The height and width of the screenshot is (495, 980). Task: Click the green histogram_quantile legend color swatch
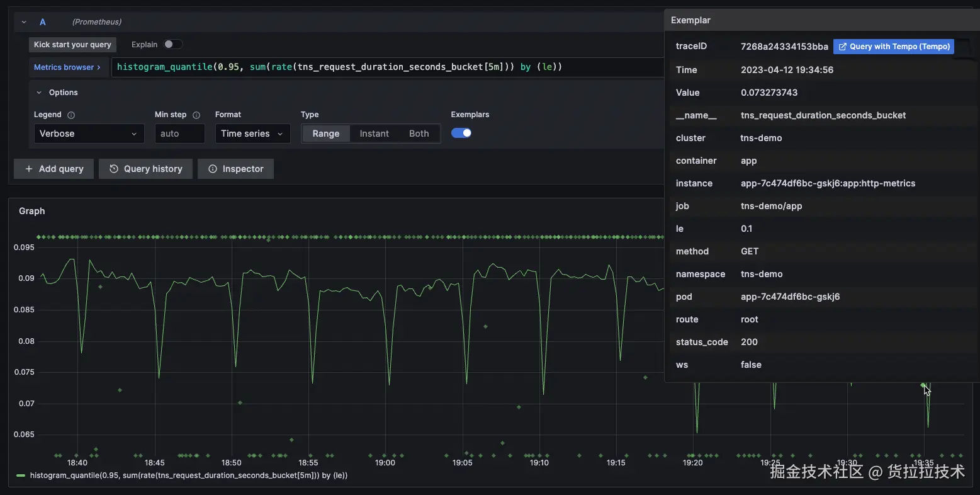tap(21, 475)
